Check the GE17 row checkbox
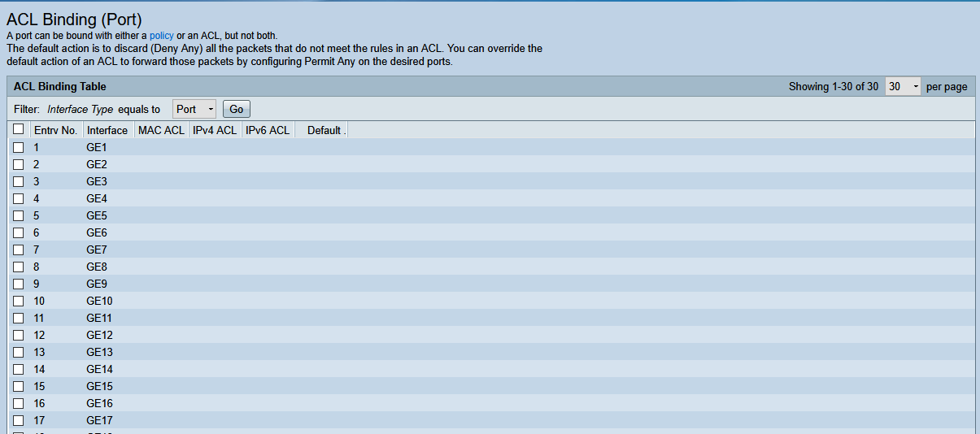 coord(18,420)
